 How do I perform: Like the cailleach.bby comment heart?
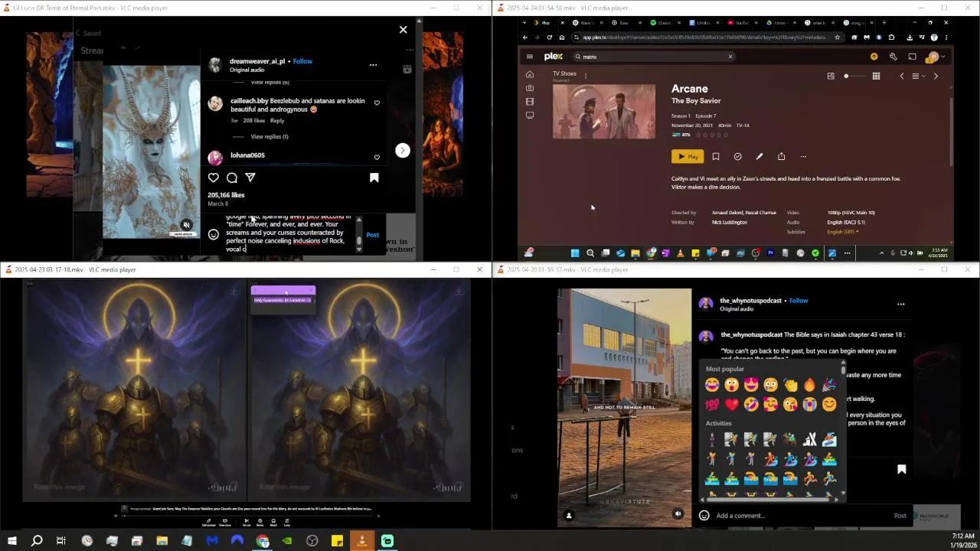point(377,103)
